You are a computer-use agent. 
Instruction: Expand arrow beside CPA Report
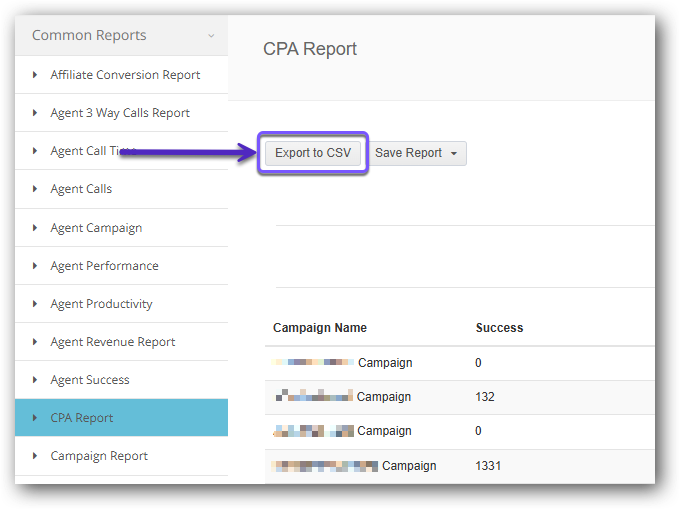click(35, 418)
